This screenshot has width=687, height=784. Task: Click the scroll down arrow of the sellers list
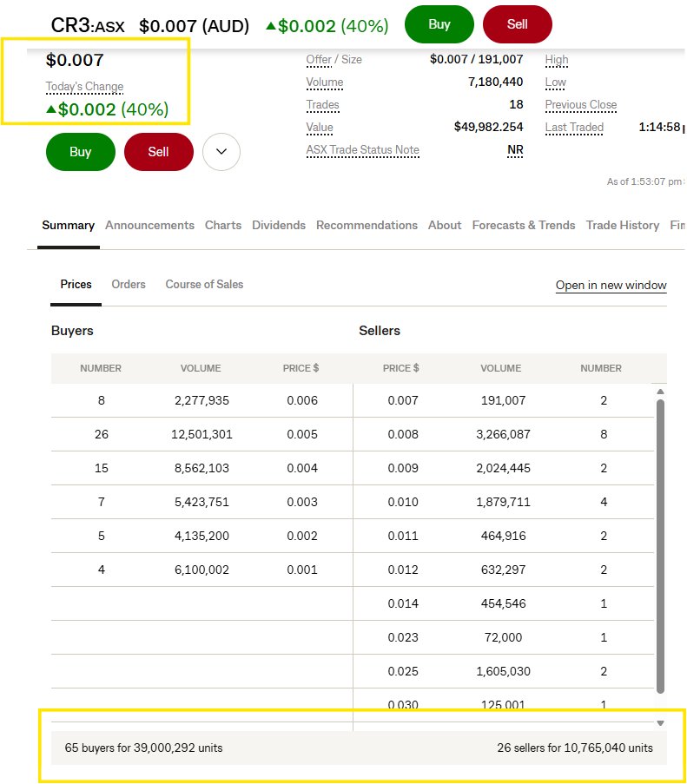point(660,723)
